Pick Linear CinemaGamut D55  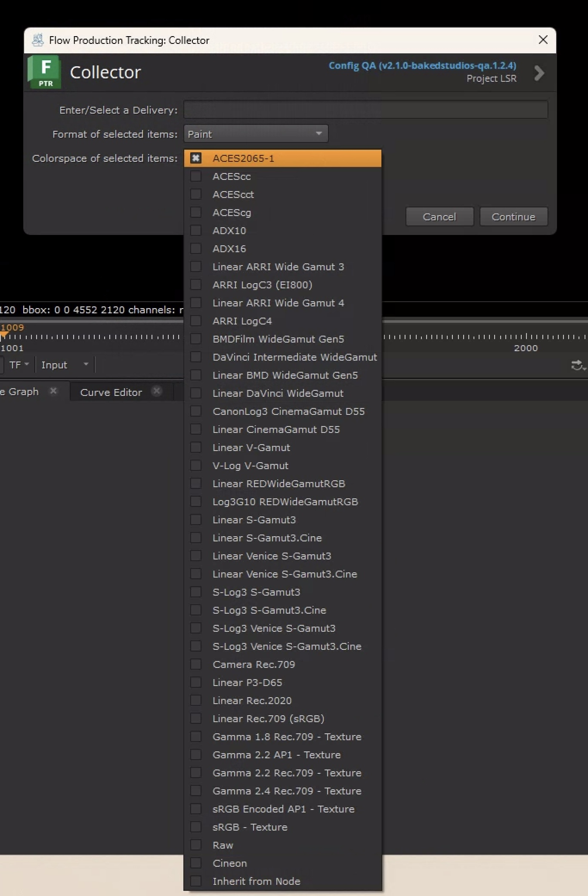point(283,429)
